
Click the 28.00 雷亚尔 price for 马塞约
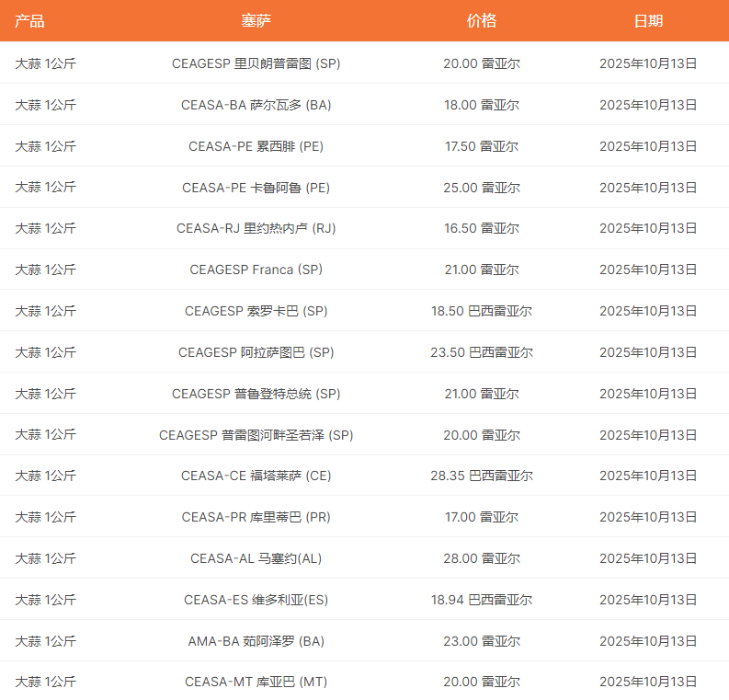tap(481, 558)
